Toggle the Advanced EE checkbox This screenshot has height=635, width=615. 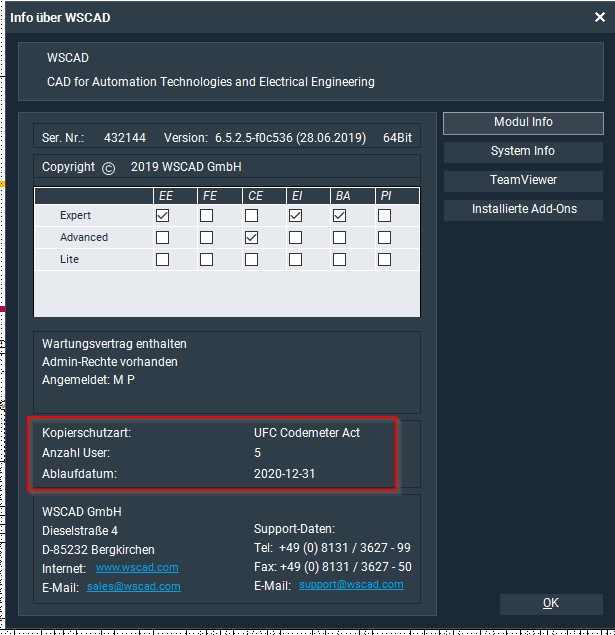[x=162, y=237]
